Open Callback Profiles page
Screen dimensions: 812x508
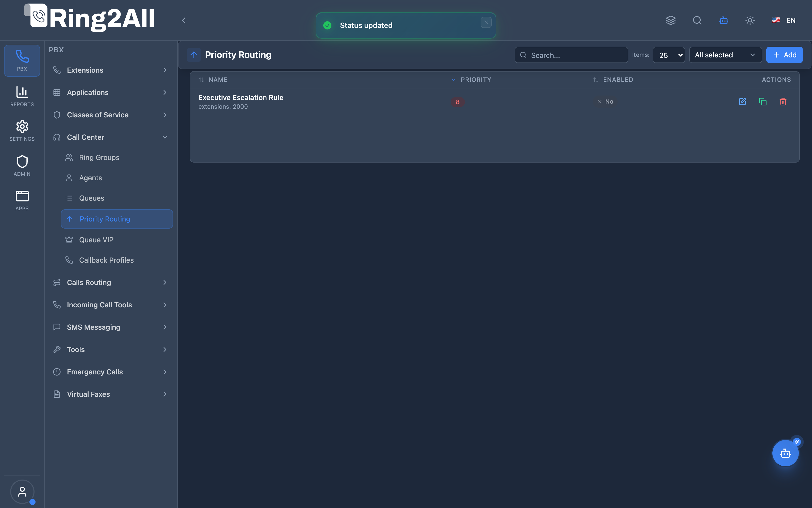pos(117,260)
